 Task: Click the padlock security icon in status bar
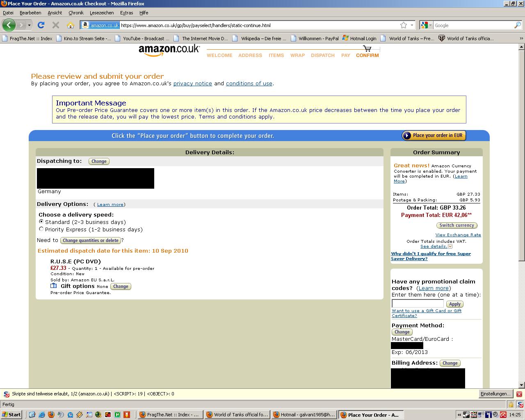pos(511,404)
